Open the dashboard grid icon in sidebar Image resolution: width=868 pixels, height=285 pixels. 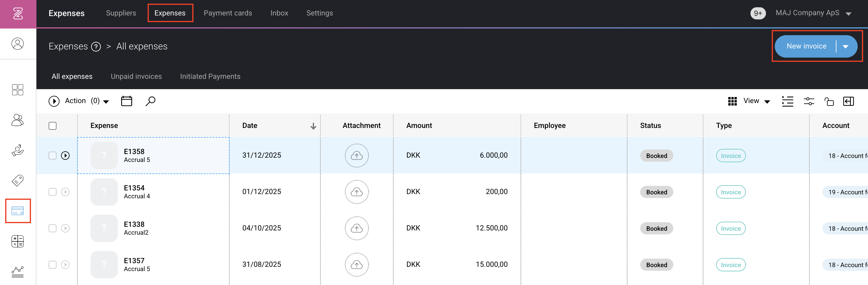[18, 90]
